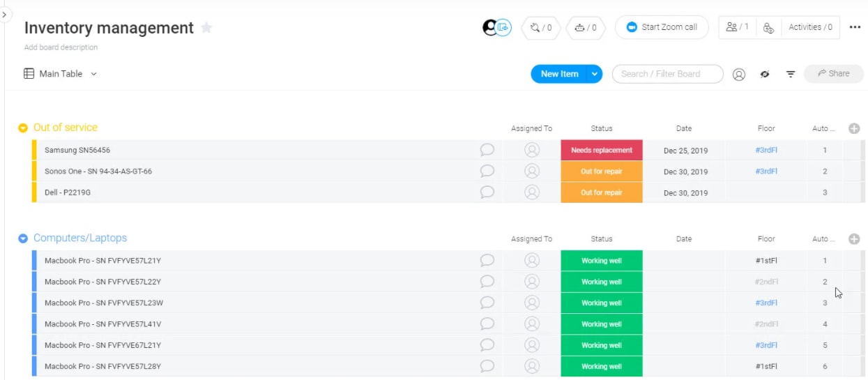Start Zoom call
The image size is (868, 380).
coord(662,27)
